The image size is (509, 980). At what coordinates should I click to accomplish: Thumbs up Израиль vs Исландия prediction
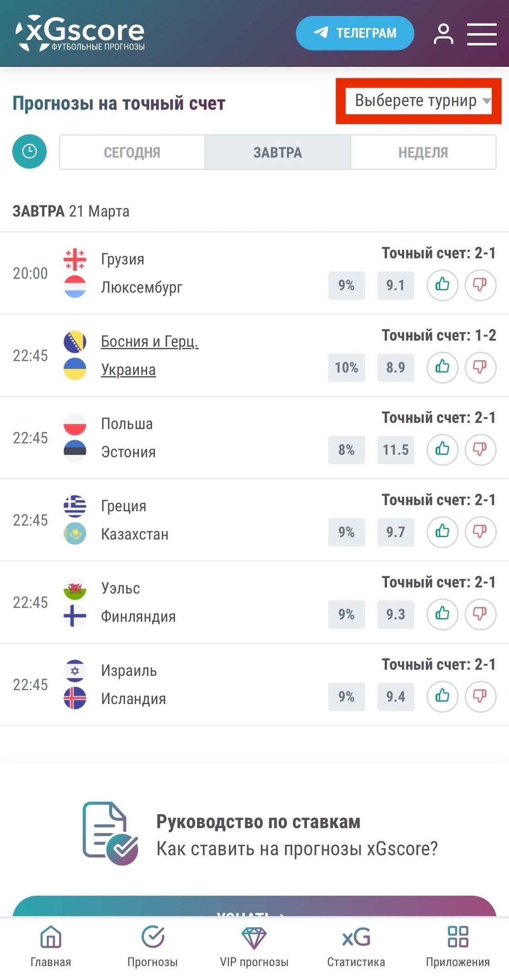tap(442, 696)
